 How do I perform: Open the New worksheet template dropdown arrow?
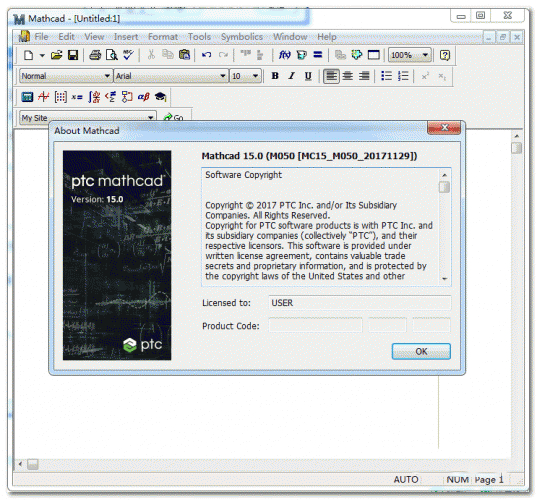tap(42, 55)
